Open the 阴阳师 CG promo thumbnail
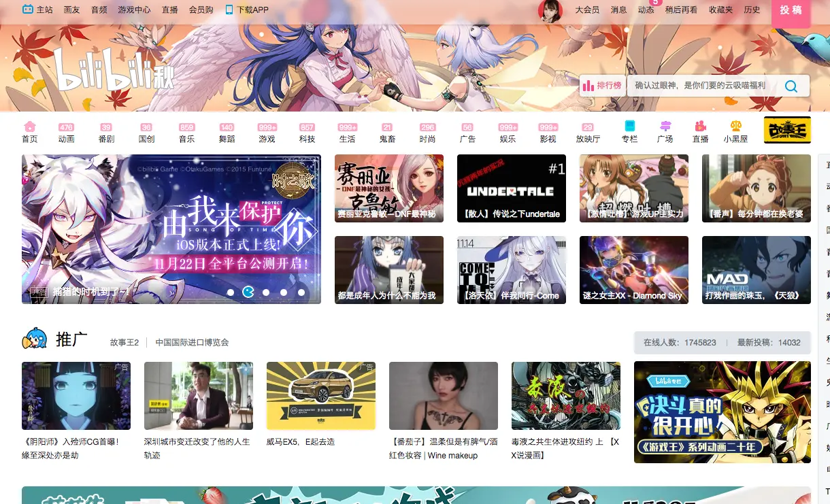 [76, 396]
